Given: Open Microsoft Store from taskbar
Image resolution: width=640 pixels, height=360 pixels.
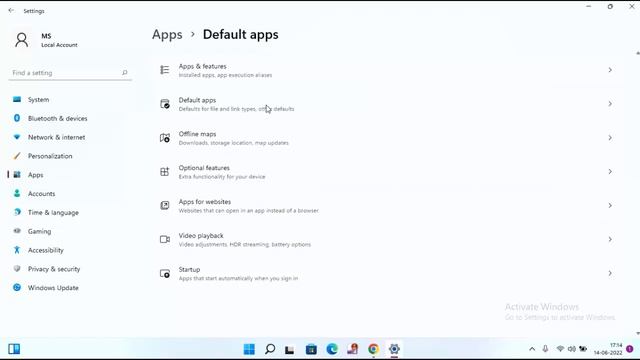Looking at the screenshot, I should coord(311,349).
